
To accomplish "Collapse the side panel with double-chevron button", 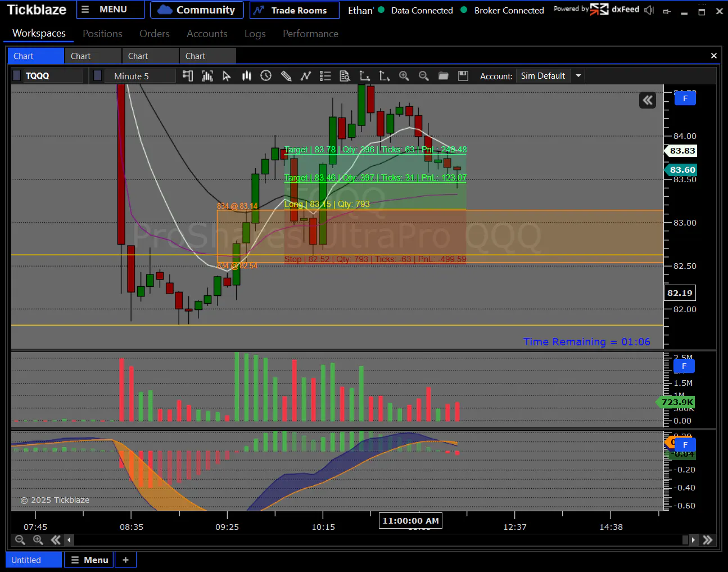I will 648,100.
